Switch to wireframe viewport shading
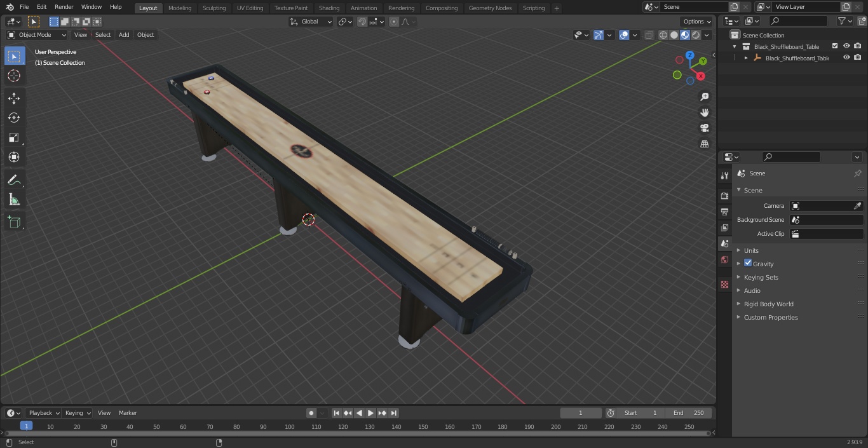Image resolution: width=868 pixels, height=448 pixels. [663, 35]
